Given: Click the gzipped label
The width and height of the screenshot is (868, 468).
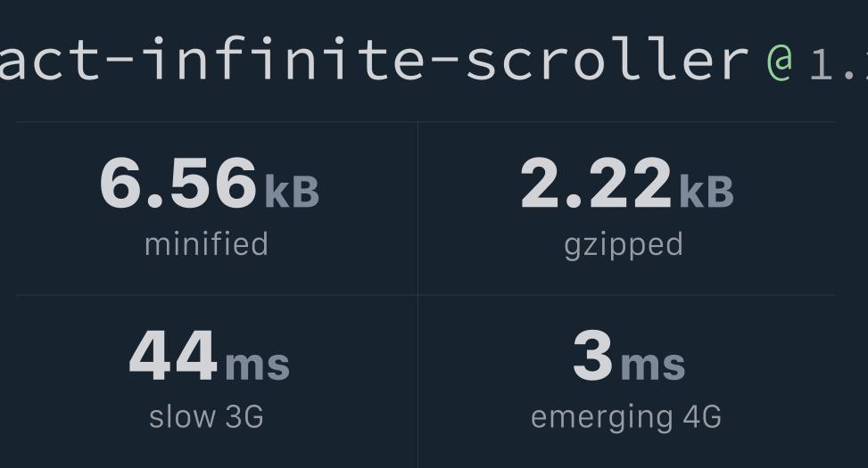Looking at the screenshot, I should point(624,246).
